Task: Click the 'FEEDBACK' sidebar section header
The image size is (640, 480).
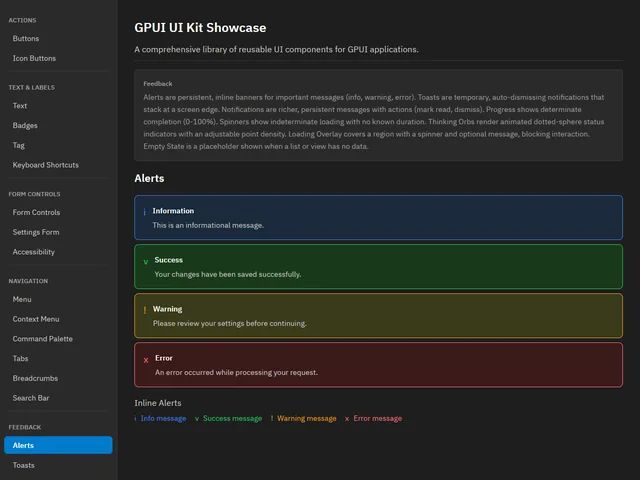Action: [x=25, y=427]
